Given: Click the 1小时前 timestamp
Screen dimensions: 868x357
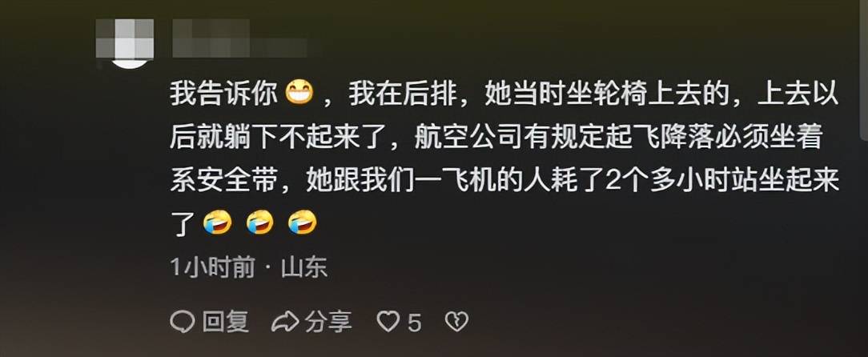Looking at the screenshot, I should click(x=212, y=268).
